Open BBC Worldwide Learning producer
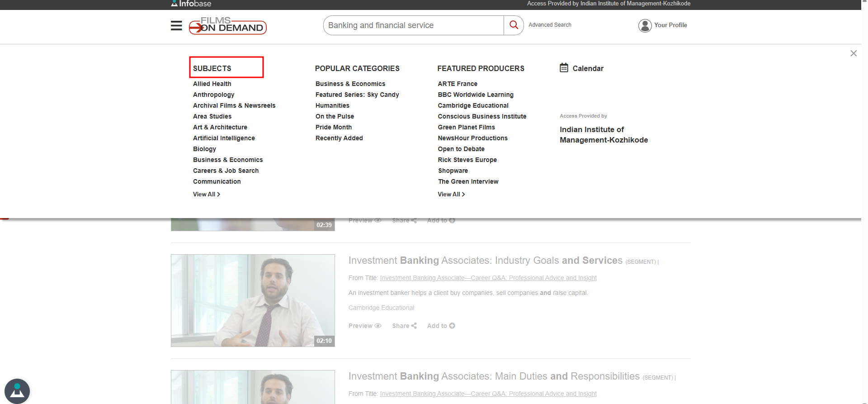 point(475,95)
